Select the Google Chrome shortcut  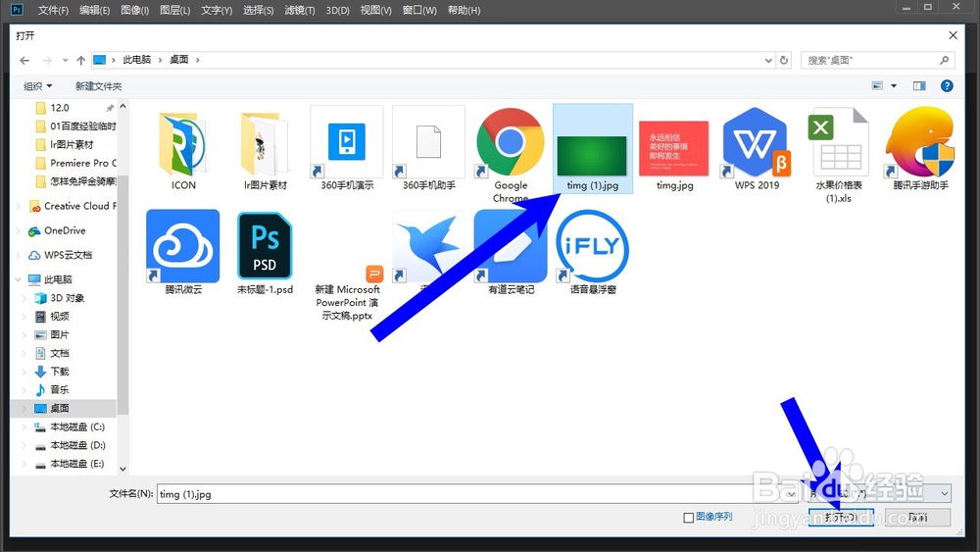coord(511,155)
